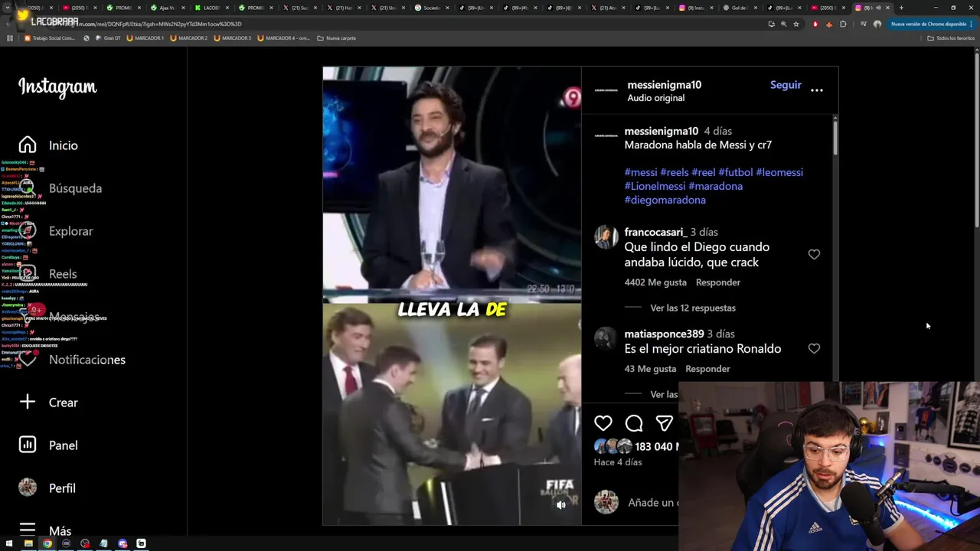
Task: Open Gran DT bookmark
Action: 107,37
